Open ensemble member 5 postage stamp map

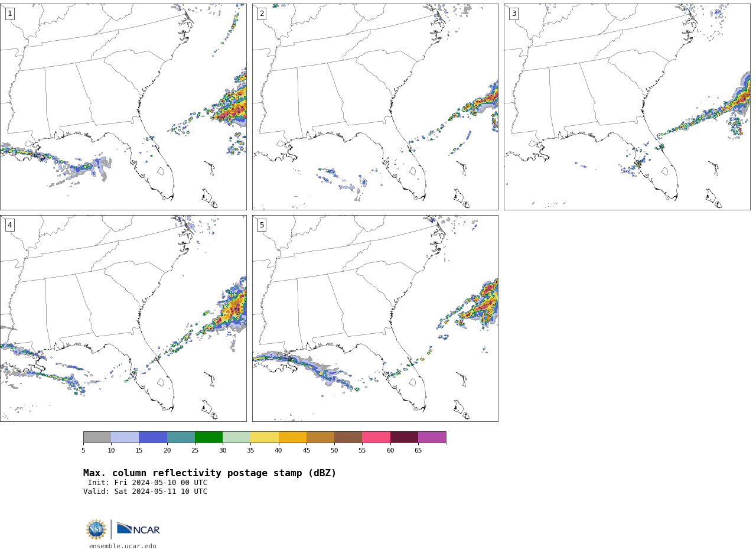pyautogui.click(x=375, y=318)
